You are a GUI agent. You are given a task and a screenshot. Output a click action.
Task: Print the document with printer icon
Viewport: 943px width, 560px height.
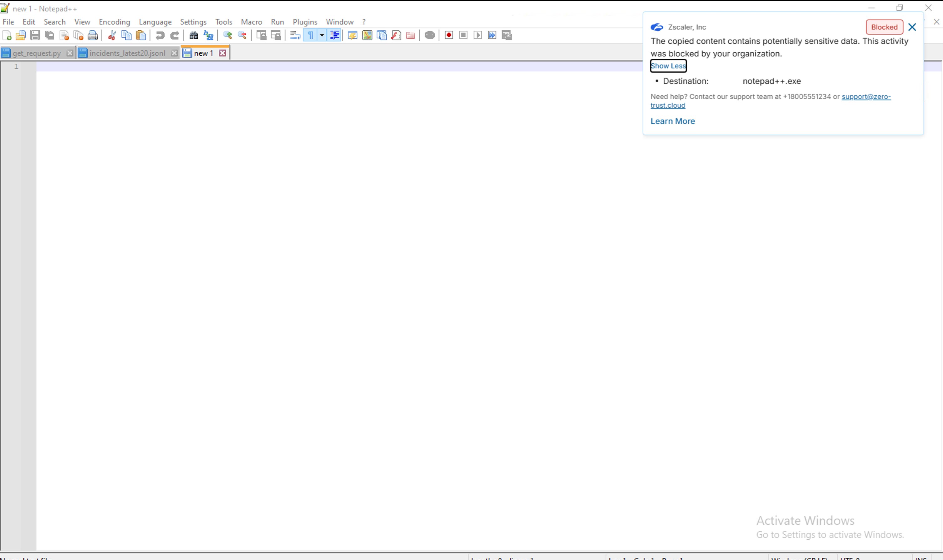click(x=93, y=35)
